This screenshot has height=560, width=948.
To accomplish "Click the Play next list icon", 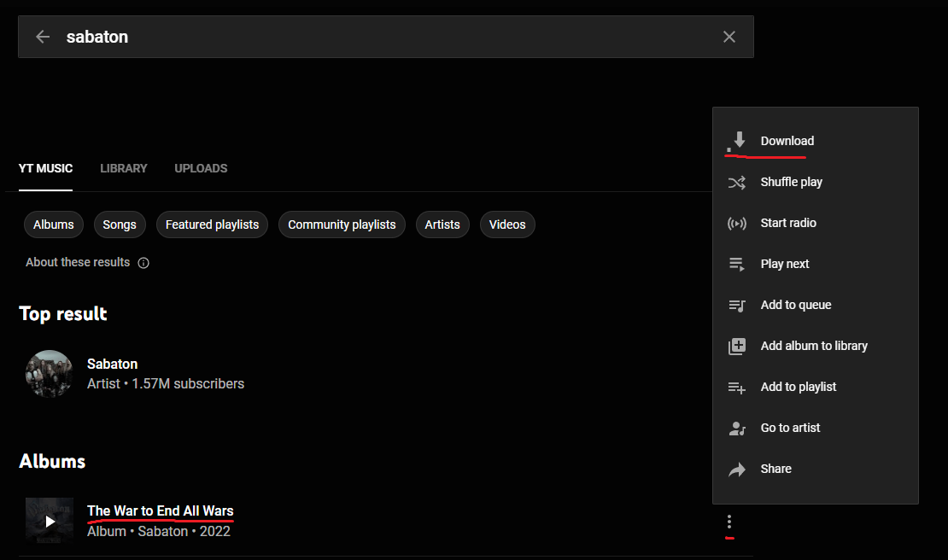I will coord(736,265).
